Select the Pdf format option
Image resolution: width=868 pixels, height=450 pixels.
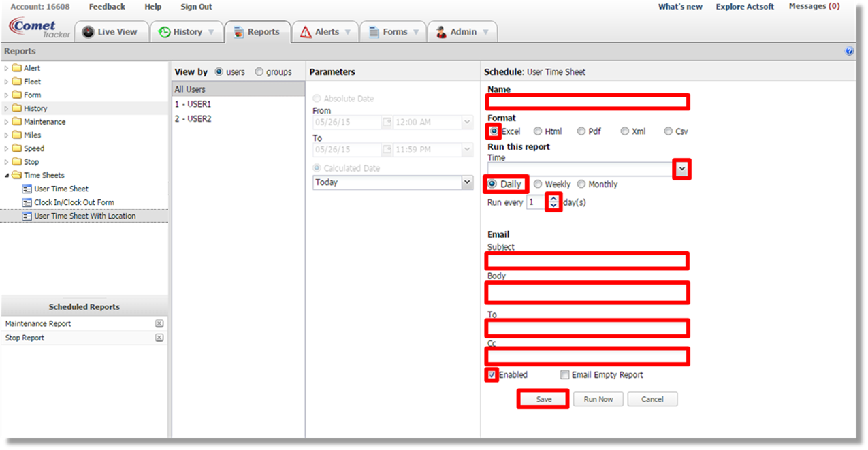click(581, 131)
